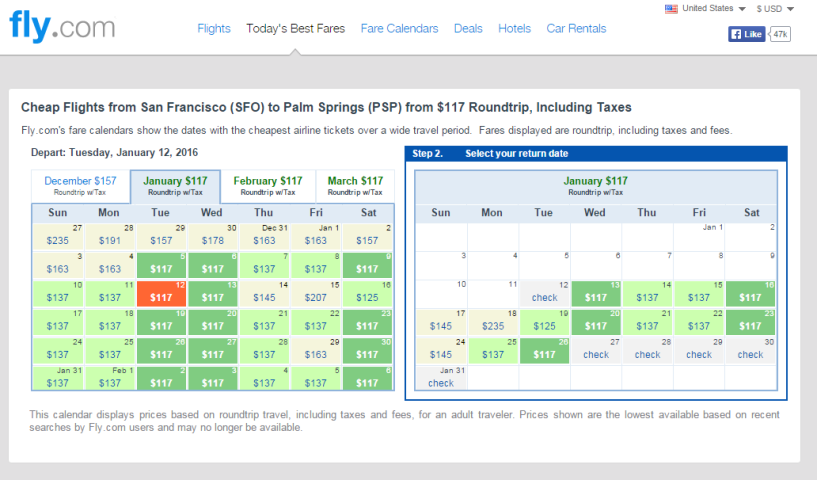This screenshot has width=817, height=480.
Task: Click the fly.com logo
Action: [62, 26]
